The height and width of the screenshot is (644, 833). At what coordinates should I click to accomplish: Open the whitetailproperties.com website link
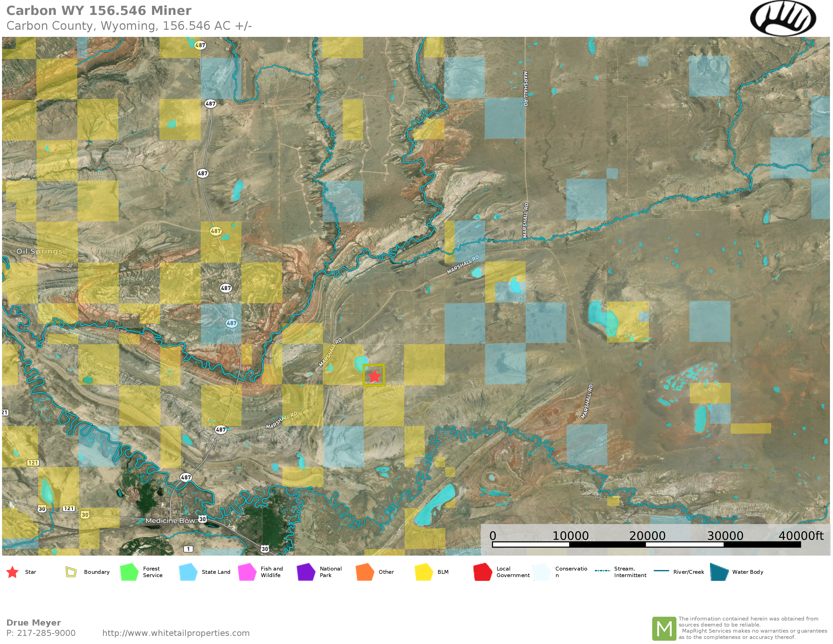coord(176,633)
